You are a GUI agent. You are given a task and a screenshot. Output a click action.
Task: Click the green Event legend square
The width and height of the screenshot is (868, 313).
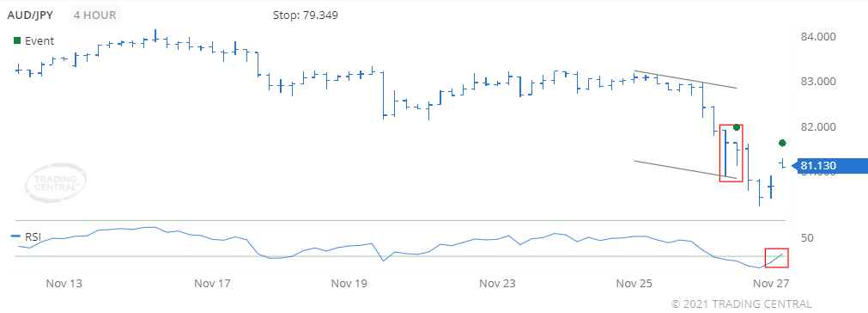click(17, 40)
